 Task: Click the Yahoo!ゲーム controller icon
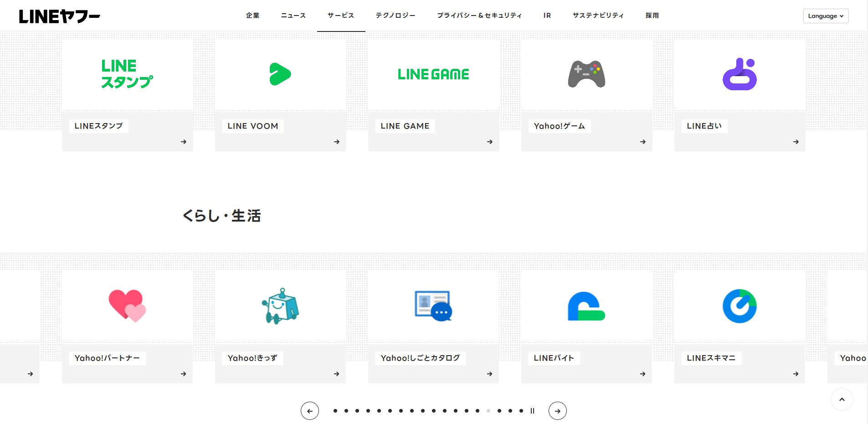[586, 74]
